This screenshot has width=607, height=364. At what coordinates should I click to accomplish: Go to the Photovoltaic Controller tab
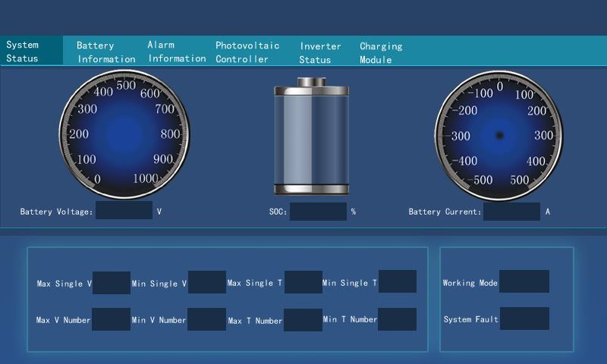247,52
